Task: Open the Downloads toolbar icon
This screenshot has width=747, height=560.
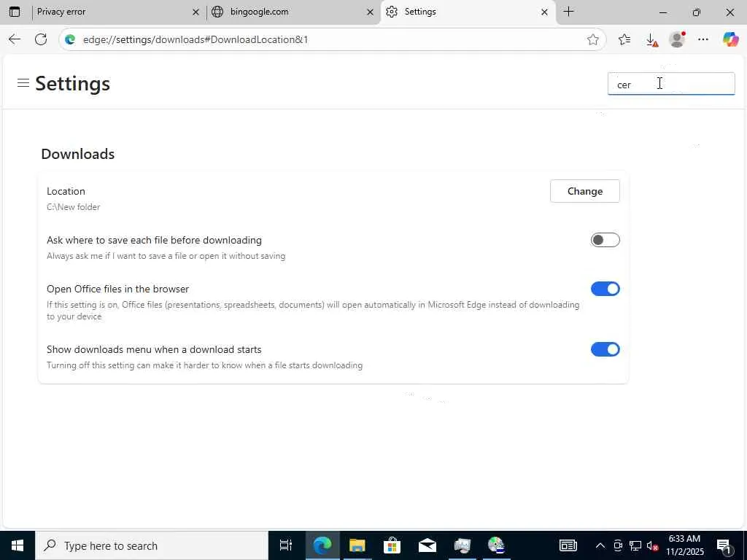Action: click(x=651, y=40)
